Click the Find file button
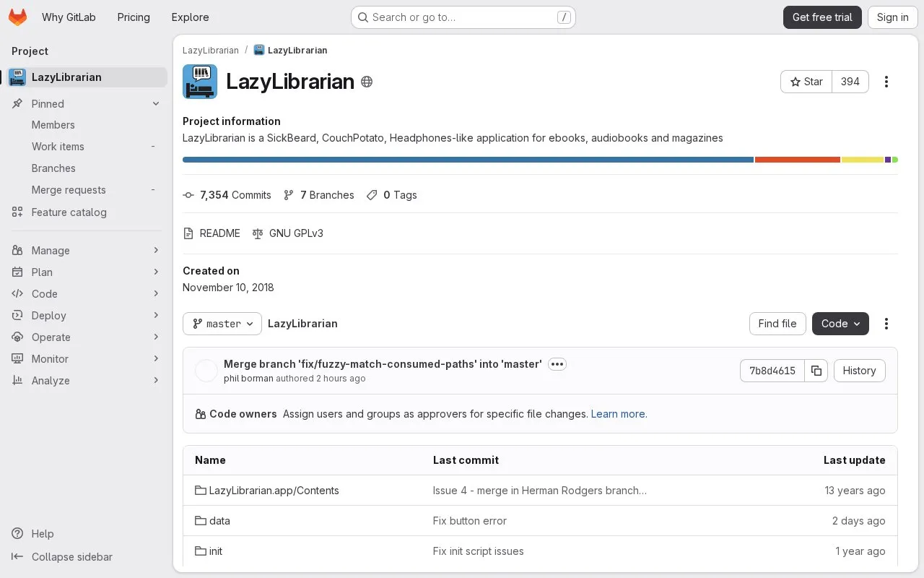The image size is (924, 578). 777,324
